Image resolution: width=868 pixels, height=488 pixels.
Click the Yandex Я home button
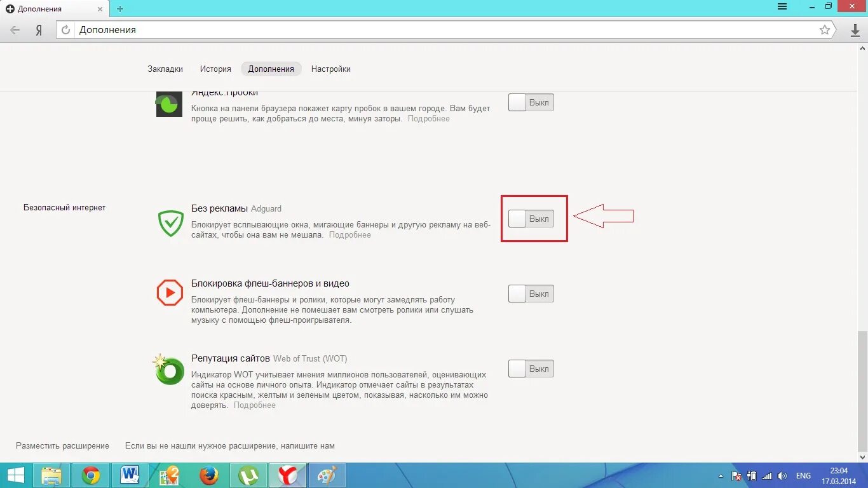(x=39, y=30)
